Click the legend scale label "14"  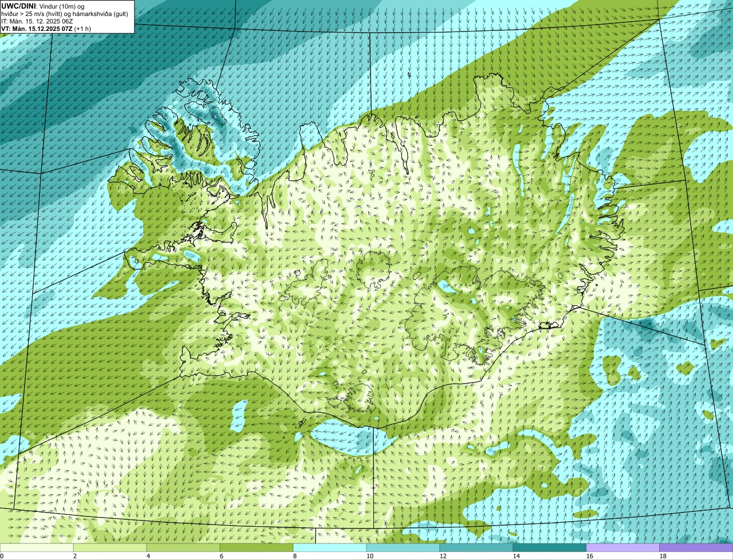point(517,556)
